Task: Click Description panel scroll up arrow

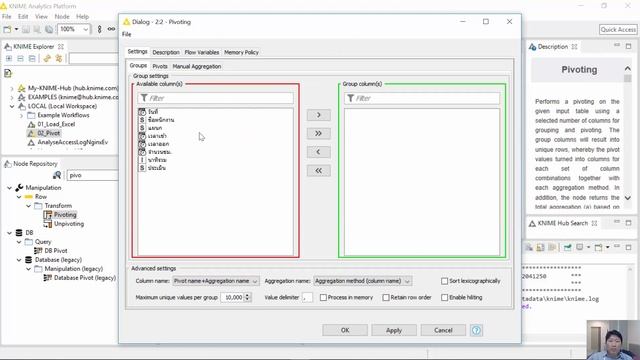Action: pyautogui.click(x=628, y=69)
